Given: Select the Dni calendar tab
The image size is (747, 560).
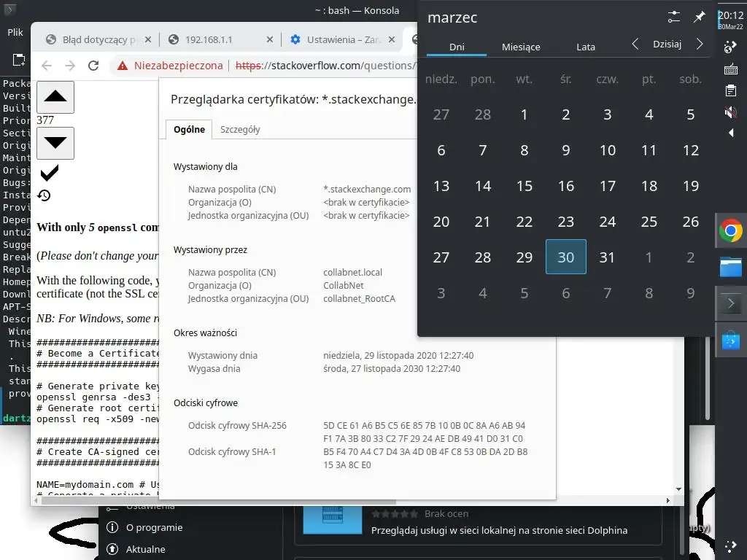Looking at the screenshot, I should pos(457,47).
